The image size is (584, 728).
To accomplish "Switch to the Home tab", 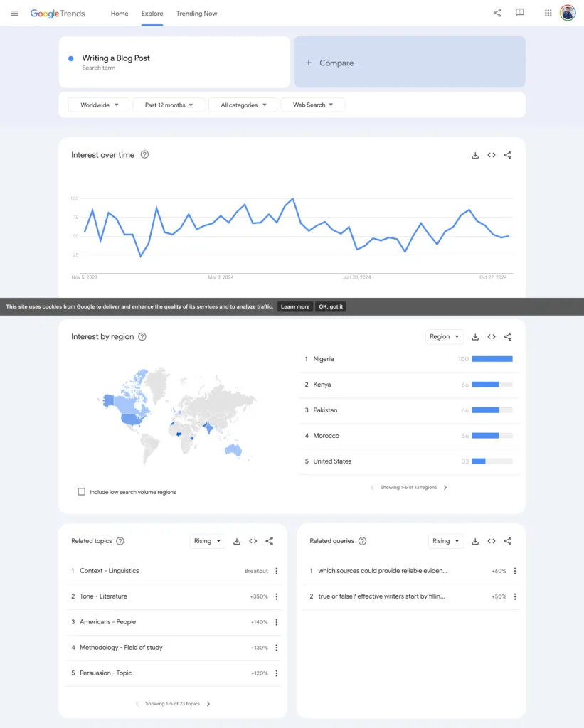I will pyautogui.click(x=119, y=13).
